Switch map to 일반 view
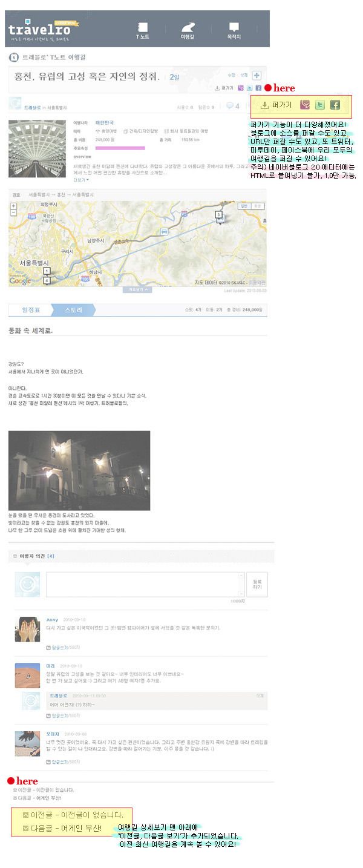 click(x=245, y=206)
